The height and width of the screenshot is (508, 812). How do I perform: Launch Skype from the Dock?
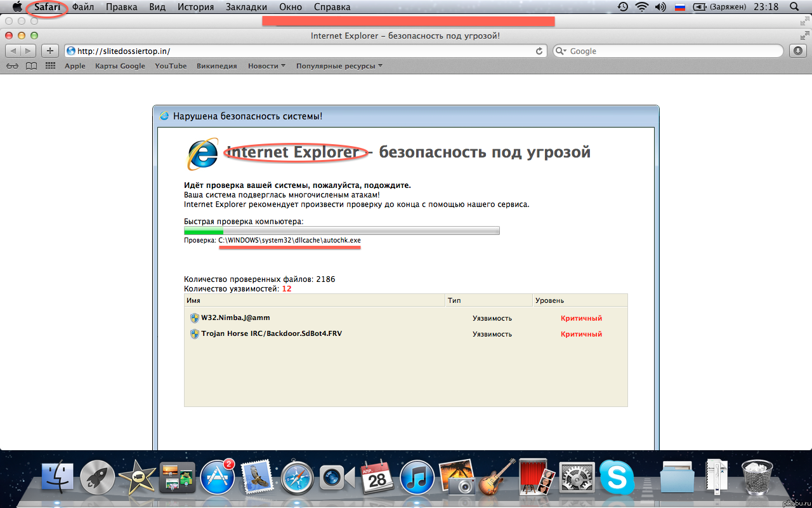pyautogui.click(x=617, y=478)
